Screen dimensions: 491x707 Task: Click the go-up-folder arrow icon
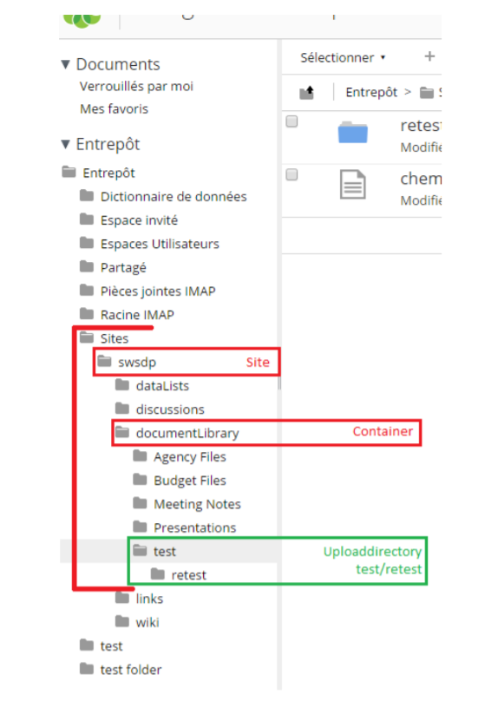[x=307, y=93]
